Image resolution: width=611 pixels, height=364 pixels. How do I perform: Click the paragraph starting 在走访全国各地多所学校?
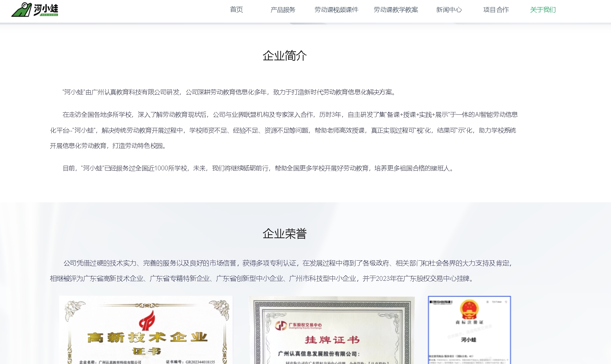click(284, 130)
